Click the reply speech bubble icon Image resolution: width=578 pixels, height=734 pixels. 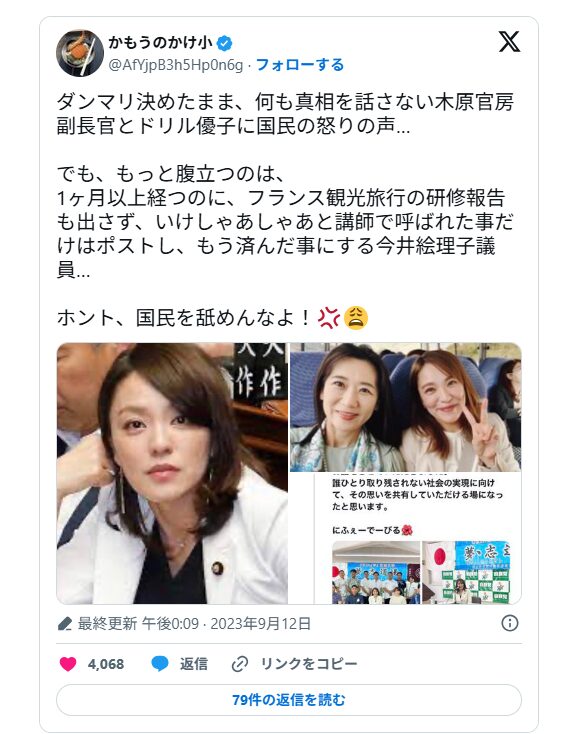(160, 664)
